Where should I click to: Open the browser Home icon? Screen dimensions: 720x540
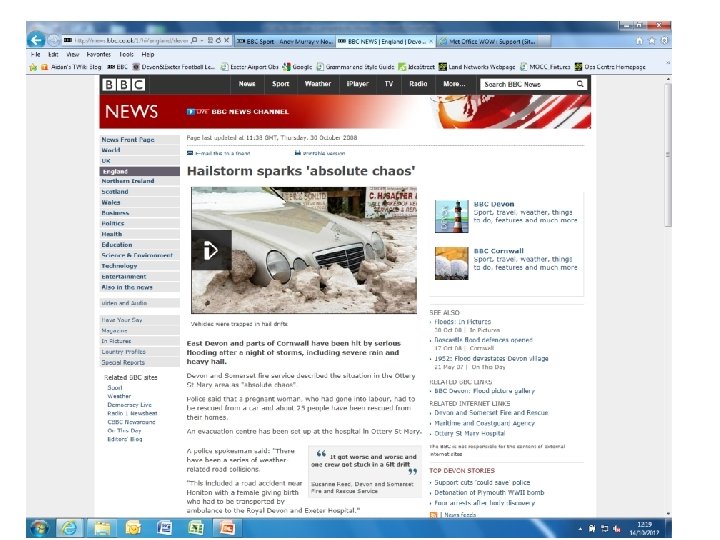coord(639,41)
